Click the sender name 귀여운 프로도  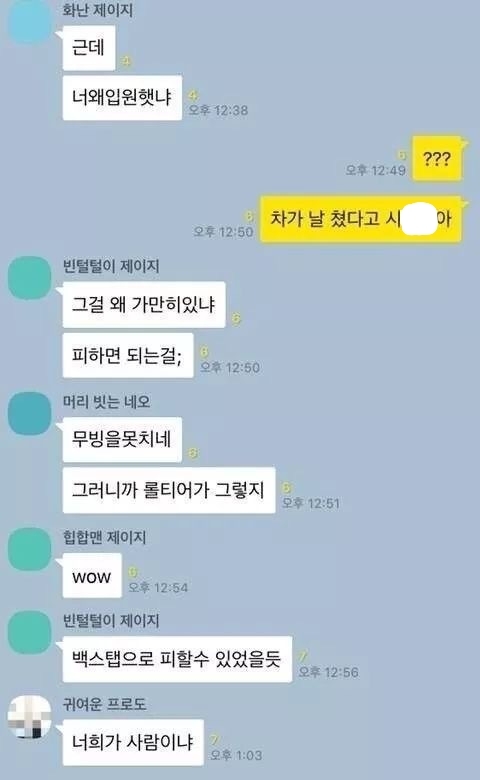click(x=104, y=704)
